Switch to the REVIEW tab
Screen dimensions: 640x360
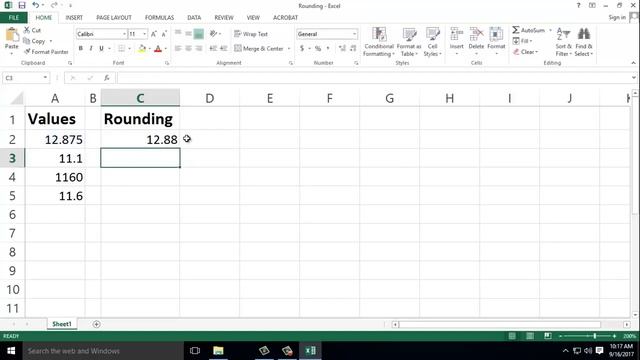pos(224,18)
